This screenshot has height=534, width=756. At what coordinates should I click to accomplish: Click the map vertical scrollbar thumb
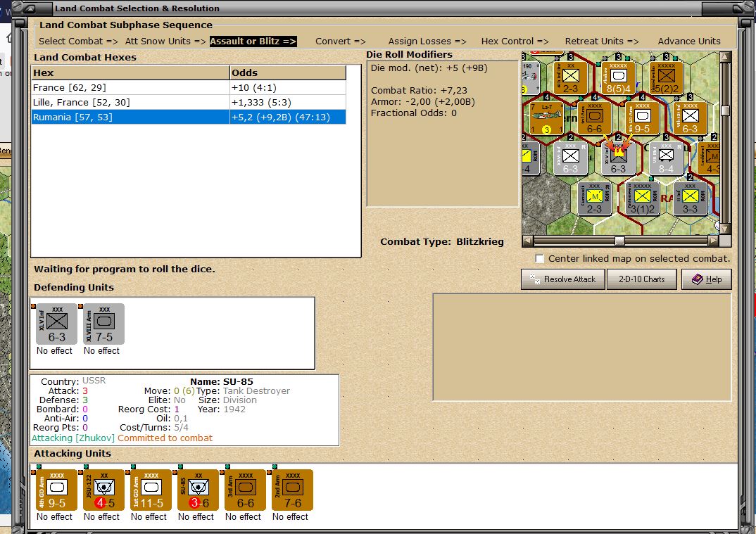click(x=726, y=110)
